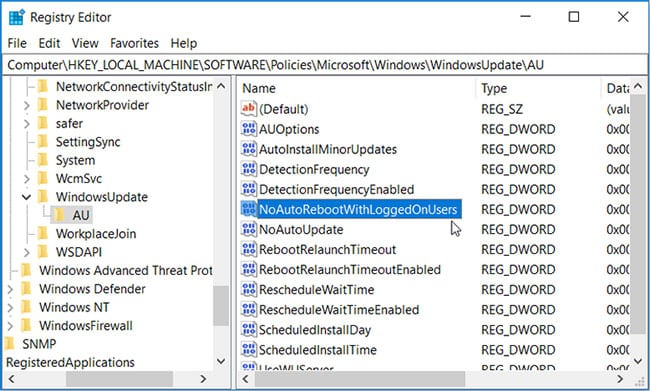
Task: Click the AUOptions DWORD icon
Action: [248, 129]
